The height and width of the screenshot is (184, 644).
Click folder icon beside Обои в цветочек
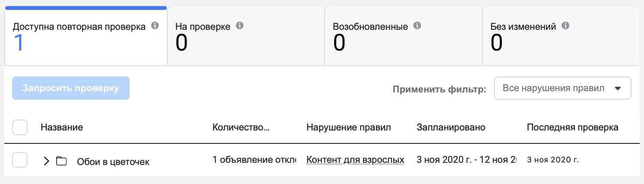tap(61, 162)
